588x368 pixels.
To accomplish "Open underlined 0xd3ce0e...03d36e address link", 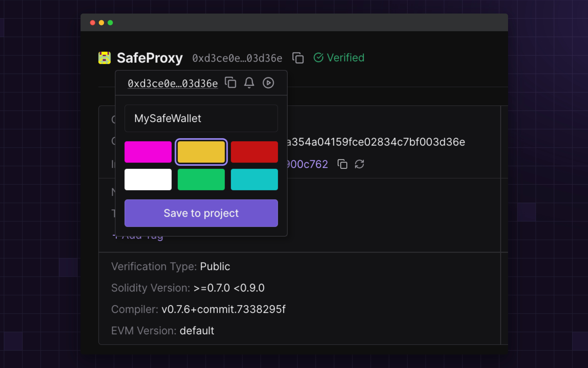I will (173, 84).
